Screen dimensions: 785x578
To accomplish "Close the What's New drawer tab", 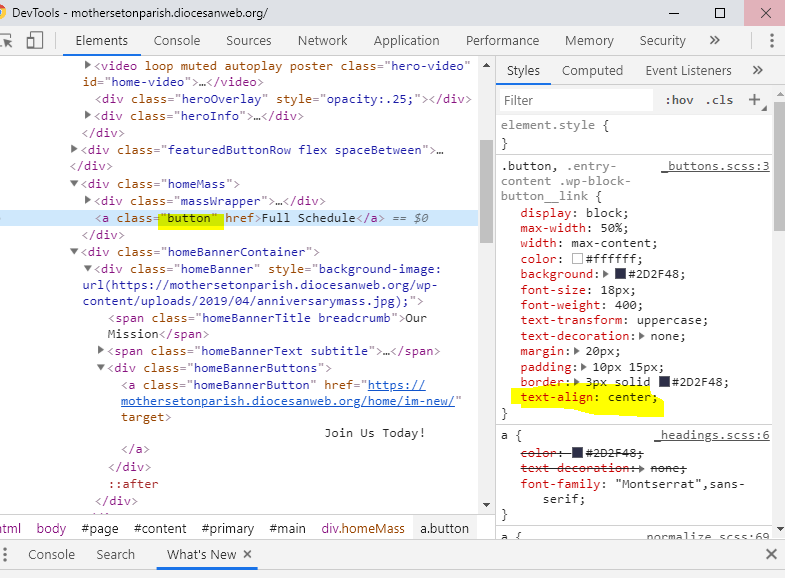I will coord(248,554).
